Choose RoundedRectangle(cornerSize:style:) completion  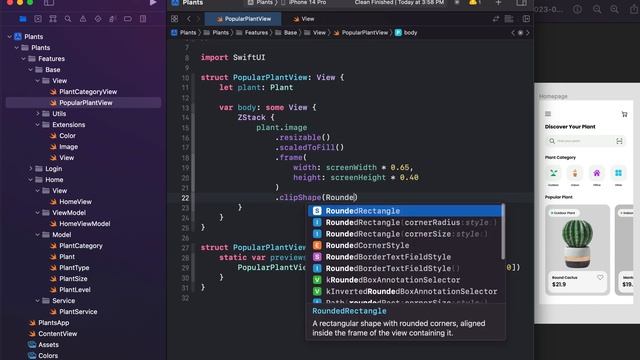405,234
